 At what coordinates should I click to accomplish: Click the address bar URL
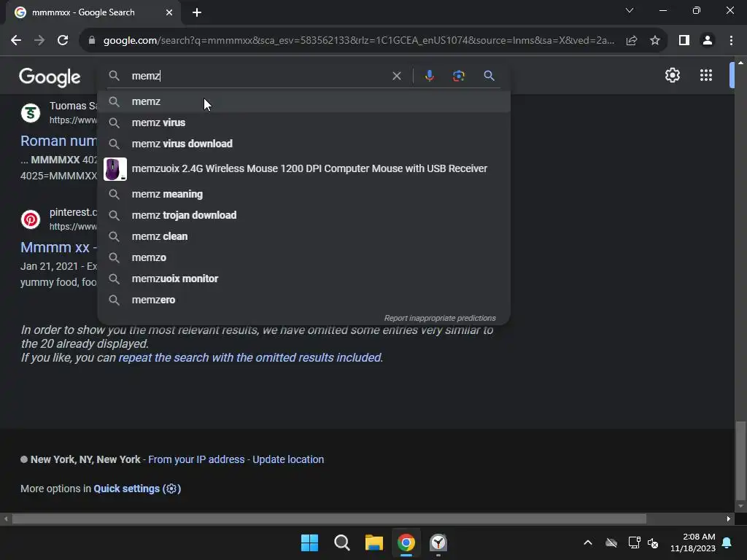point(358,41)
